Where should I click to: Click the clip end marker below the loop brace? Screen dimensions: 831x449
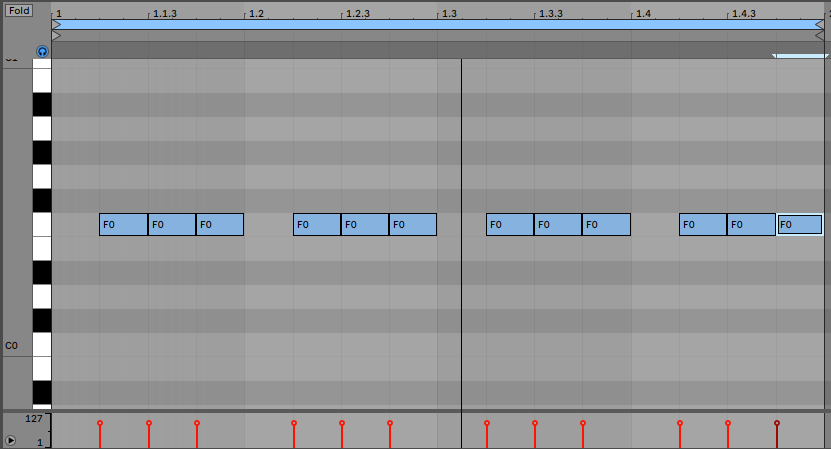pyautogui.click(x=819, y=36)
